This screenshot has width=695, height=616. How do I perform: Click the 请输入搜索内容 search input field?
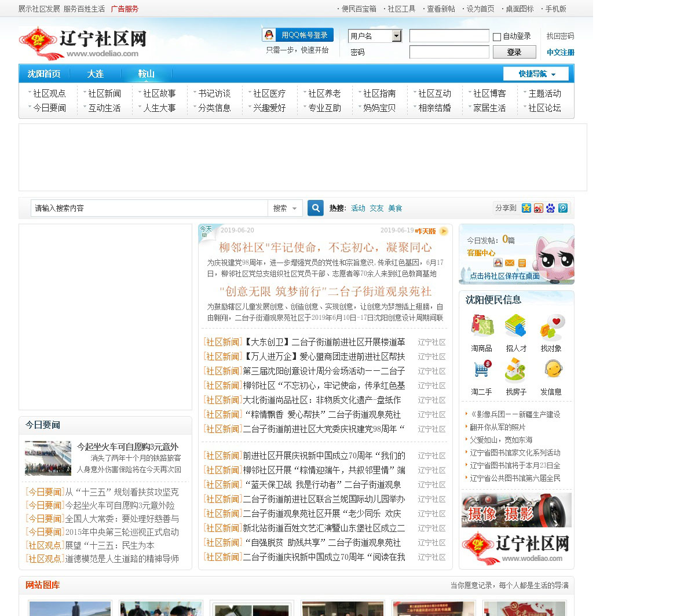[x=149, y=208]
